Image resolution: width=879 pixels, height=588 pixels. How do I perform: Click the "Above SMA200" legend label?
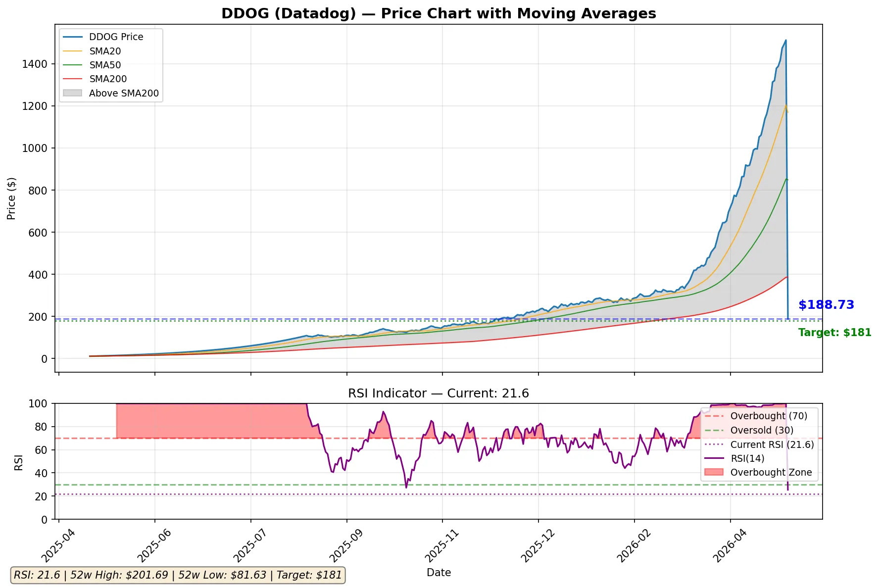[x=124, y=93]
